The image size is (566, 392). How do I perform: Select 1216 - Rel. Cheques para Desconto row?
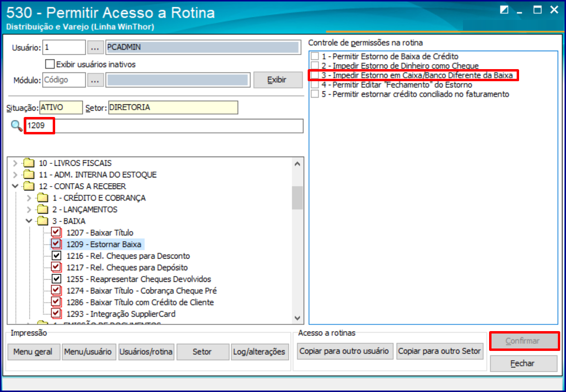pos(128,256)
